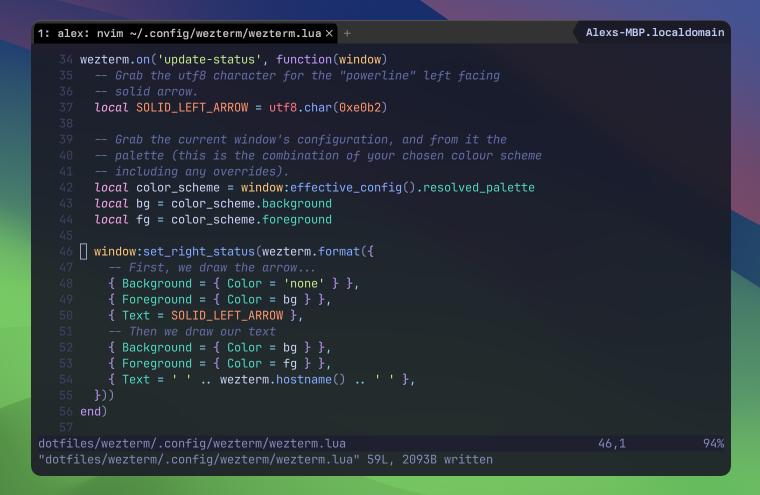Click comment 'First, we draw the arrow...'
This screenshot has height=495, width=760.
click(x=213, y=268)
